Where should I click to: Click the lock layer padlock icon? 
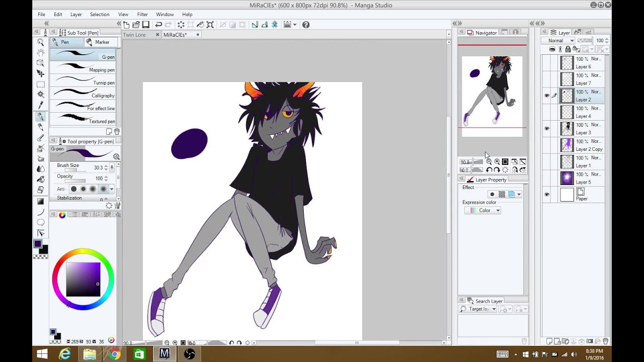coord(568,49)
